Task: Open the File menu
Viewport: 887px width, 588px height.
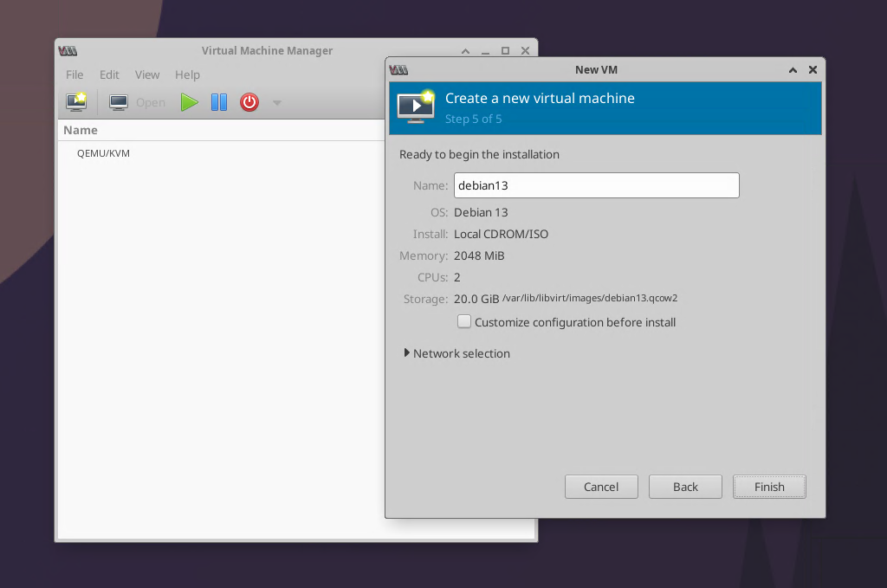Action: 74,75
